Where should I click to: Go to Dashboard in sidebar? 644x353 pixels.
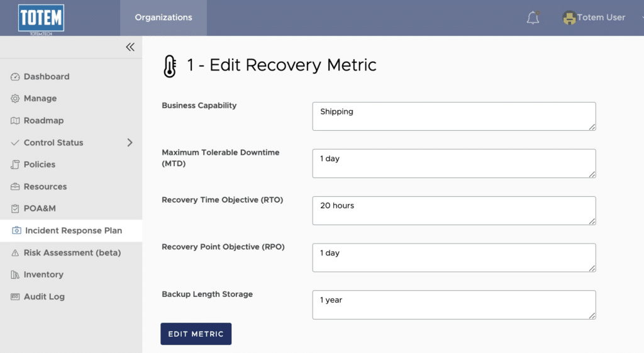47,77
